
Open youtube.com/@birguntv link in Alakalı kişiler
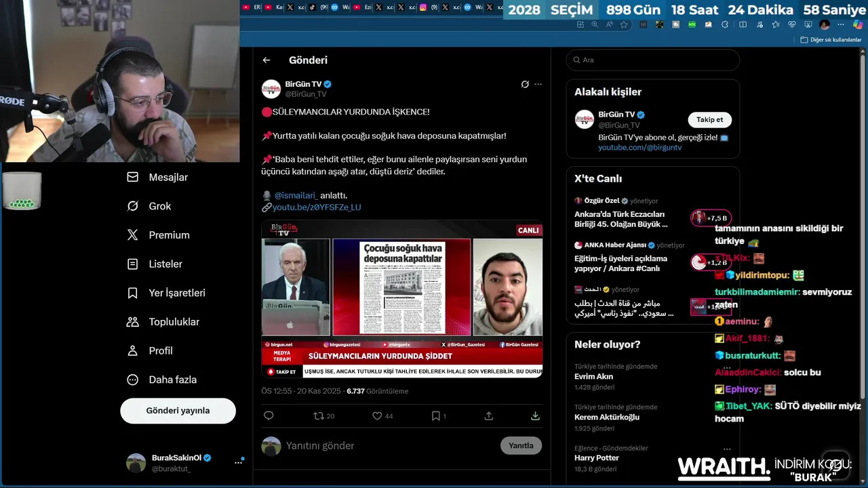[640, 147]
